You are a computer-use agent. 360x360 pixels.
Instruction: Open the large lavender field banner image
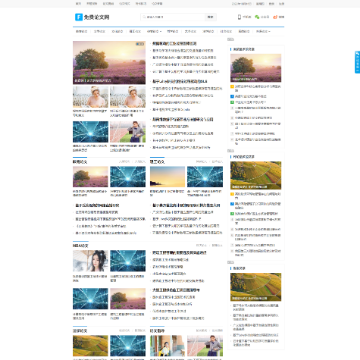pyautogui.click(x=109, y=62)
